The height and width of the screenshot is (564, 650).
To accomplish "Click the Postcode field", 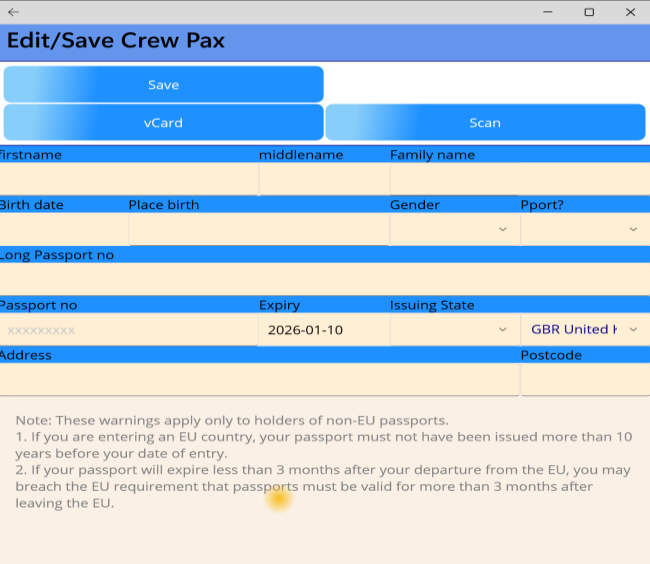I will 584,379.
